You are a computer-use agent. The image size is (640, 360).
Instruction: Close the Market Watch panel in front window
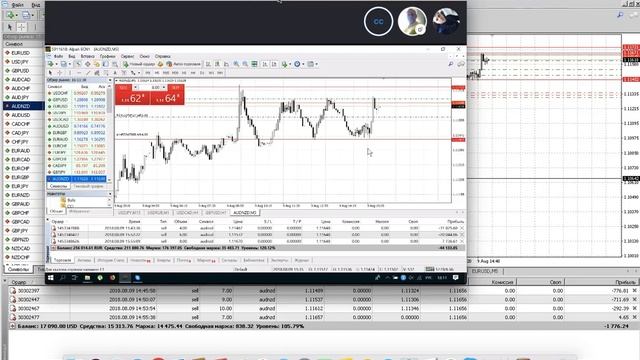[x=109, y=80]
